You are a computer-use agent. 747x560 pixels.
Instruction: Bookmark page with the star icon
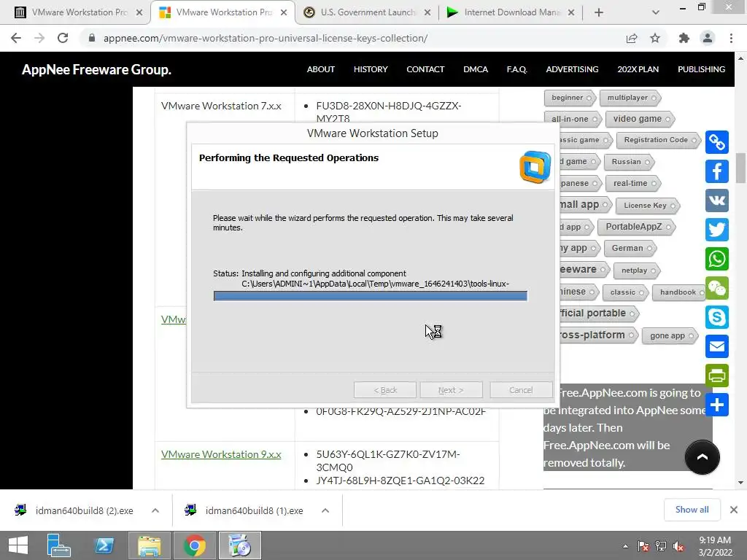pyautogui.click(x=655, y=38)
